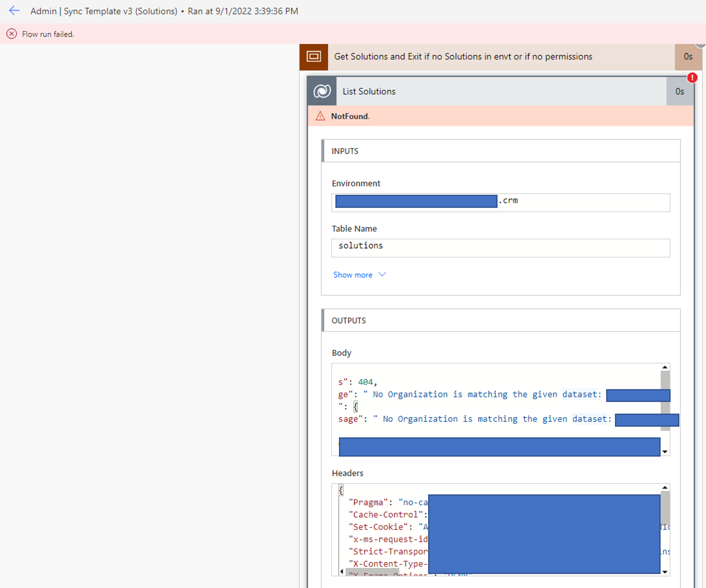Screen dimensions: 706x588
Task: Click the Dataverse connector icon on List Solutions
Action: click(322, 91)
